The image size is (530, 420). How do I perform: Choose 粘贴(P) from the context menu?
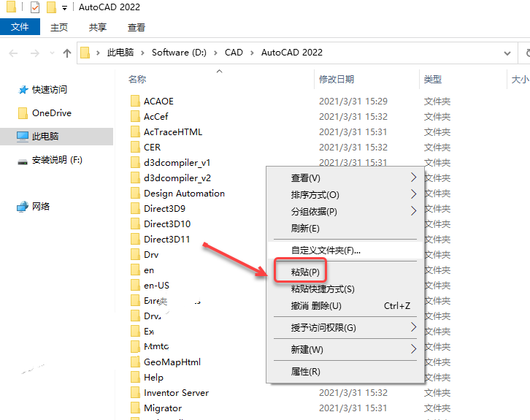coord(345,272)
